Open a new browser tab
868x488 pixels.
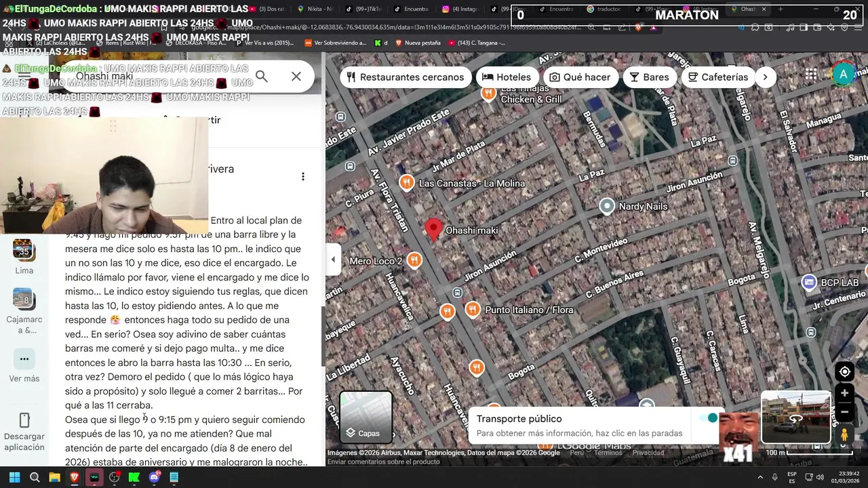(x=780, y=9)
